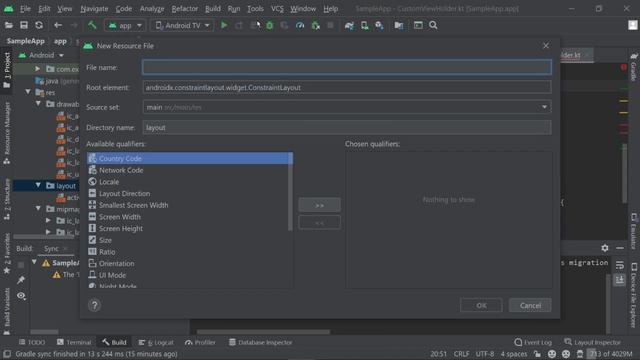Open the Profiler gauge toolbar icon

[x=300, y=25]
